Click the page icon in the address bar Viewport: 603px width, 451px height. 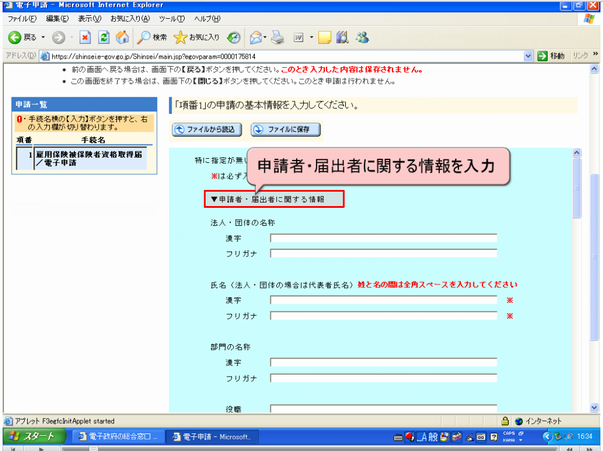(45, 57)
